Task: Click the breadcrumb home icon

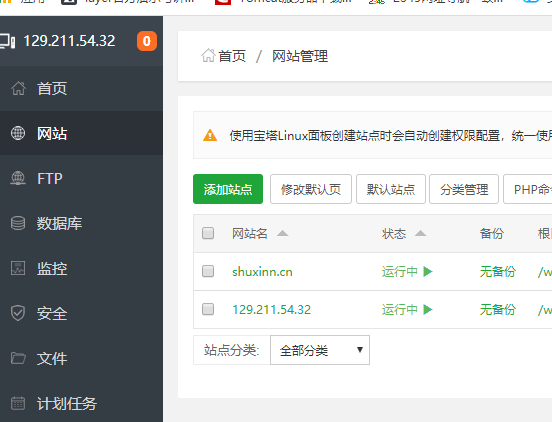Action: [x=208, y=56]
